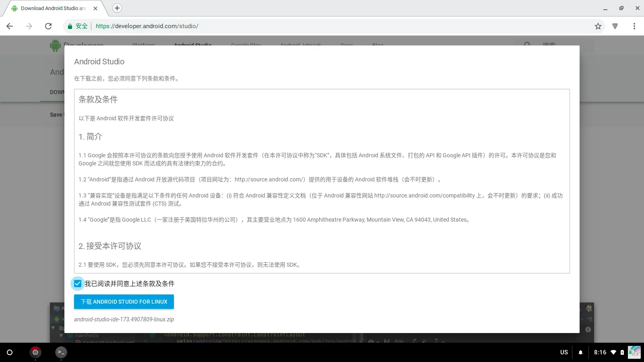Reload the current page
This screenshot has width=644, height=362.
(48, 26)
